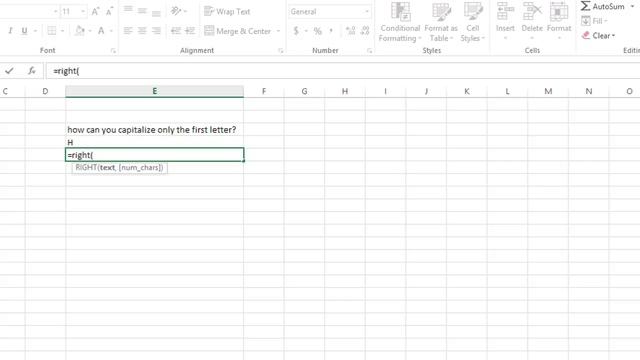Click the Decrease Font Size icon
Screen dimensions: 640x360
[109, 11]
